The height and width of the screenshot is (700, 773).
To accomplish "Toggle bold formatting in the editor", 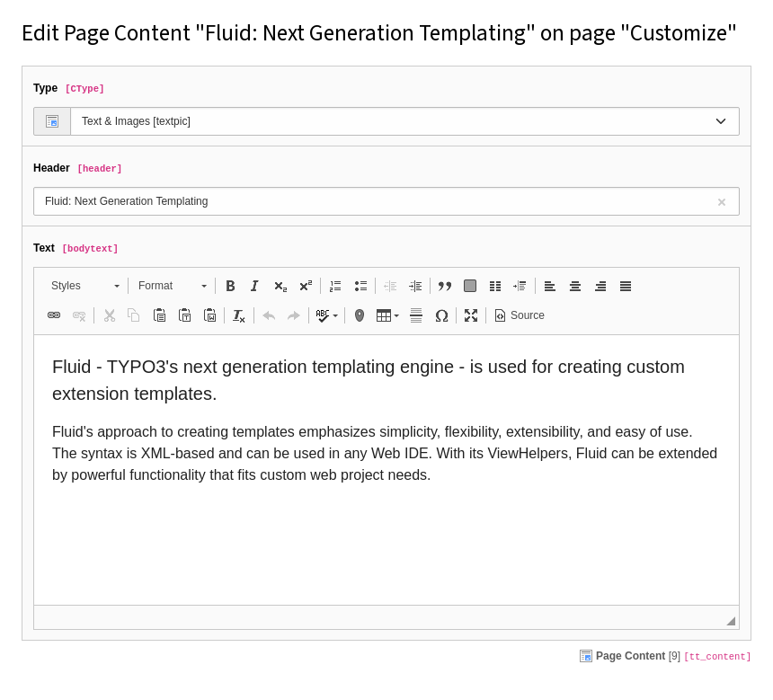I will (230, 286).
